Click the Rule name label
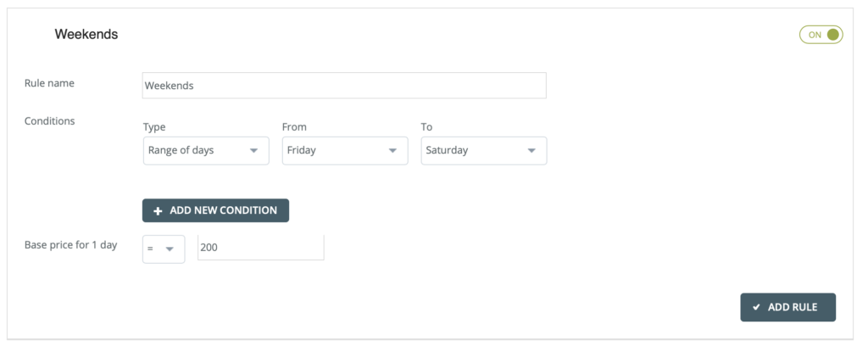 (50, 83)
